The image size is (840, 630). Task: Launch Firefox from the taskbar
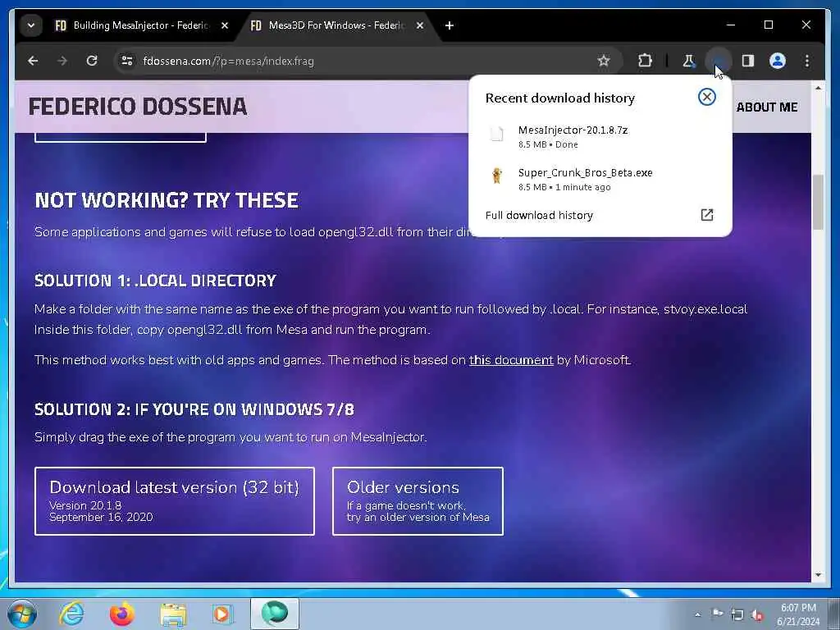(x=122, y=614)
